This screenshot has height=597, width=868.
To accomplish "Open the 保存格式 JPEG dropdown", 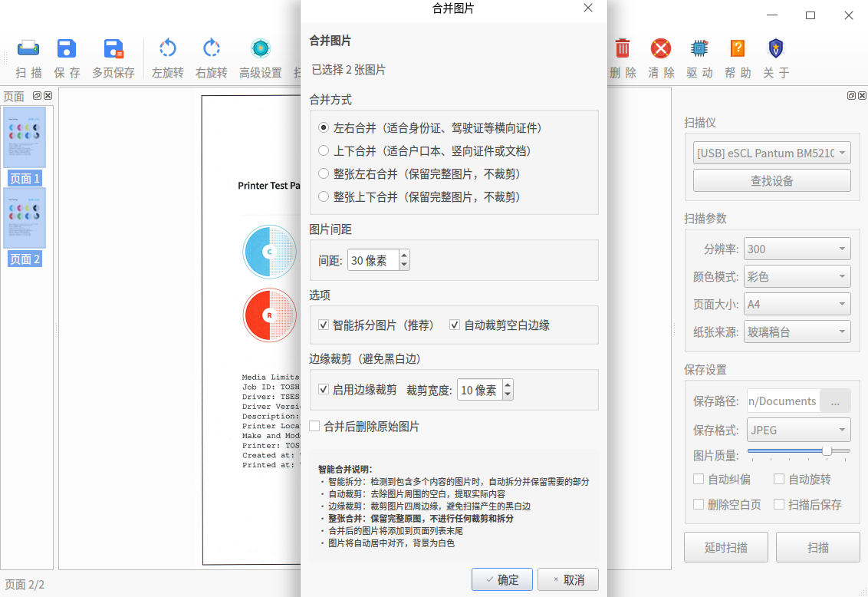I will pos(799,430).
